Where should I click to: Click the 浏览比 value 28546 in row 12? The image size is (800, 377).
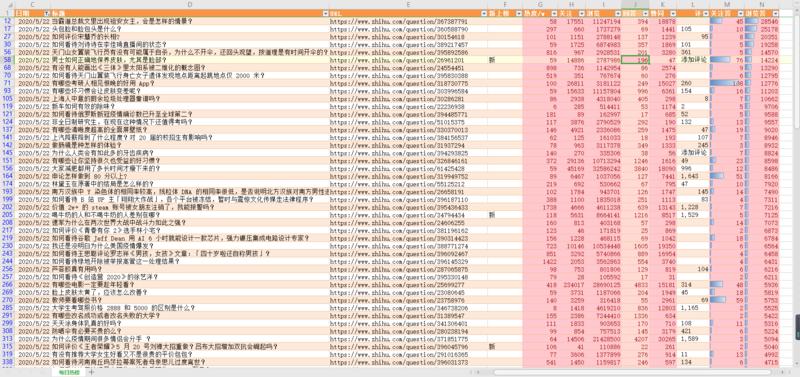point(769,21)
